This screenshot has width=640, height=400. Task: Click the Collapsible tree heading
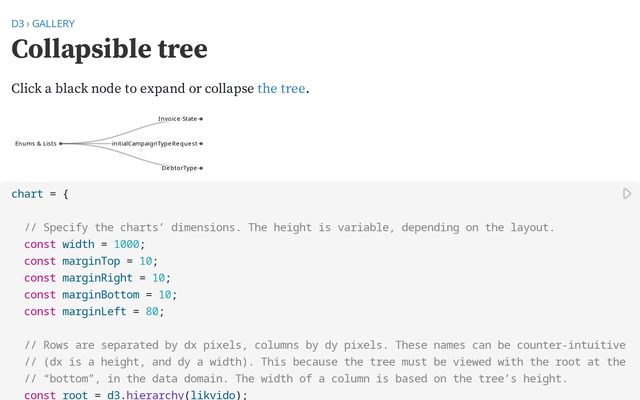pyautogui.click(x=109, y=49)
